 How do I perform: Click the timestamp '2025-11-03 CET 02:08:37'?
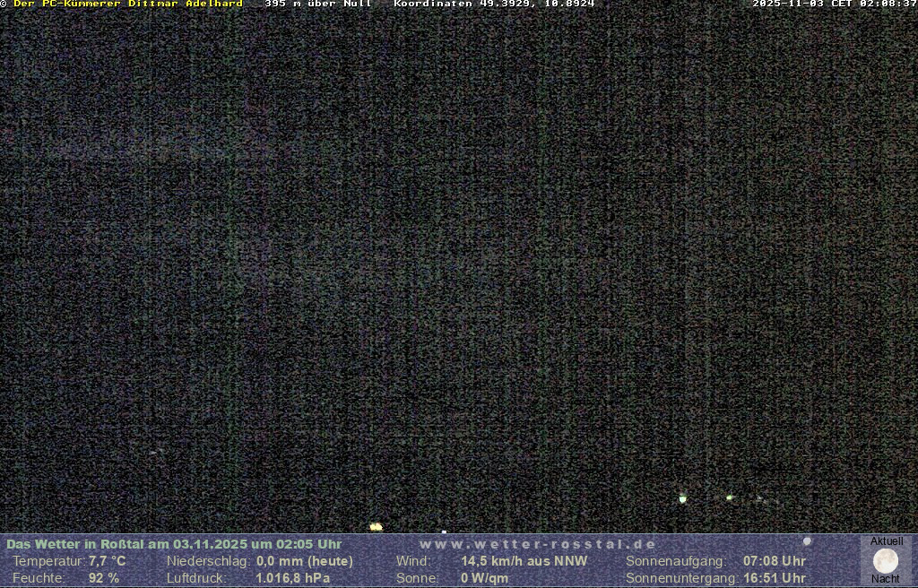point(834,4)
